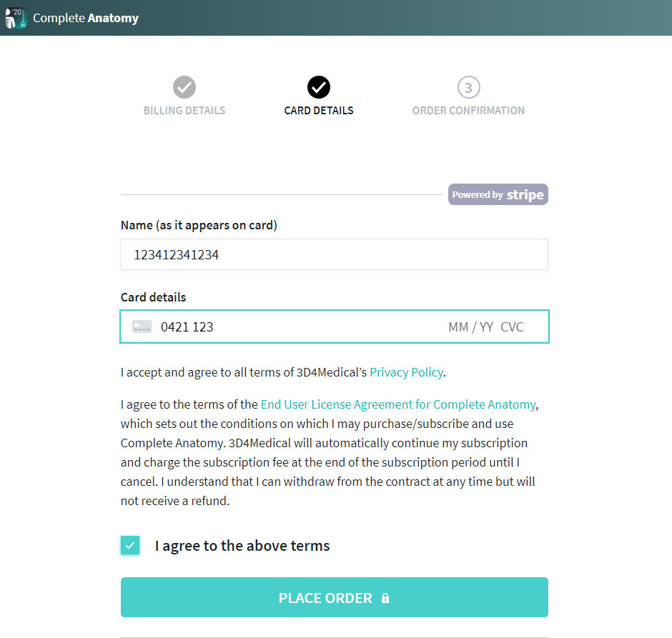Click the Powered by Stripe badge
Viewport: 672px width, 638px height.
pyautogui.click(x=498, y=194)
